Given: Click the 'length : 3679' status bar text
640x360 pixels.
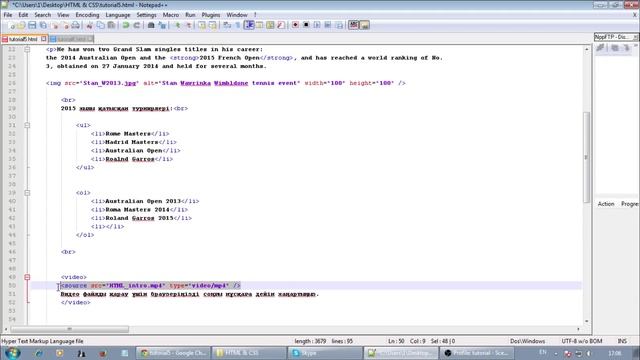Looking at the screenshot, I should 310,341.
